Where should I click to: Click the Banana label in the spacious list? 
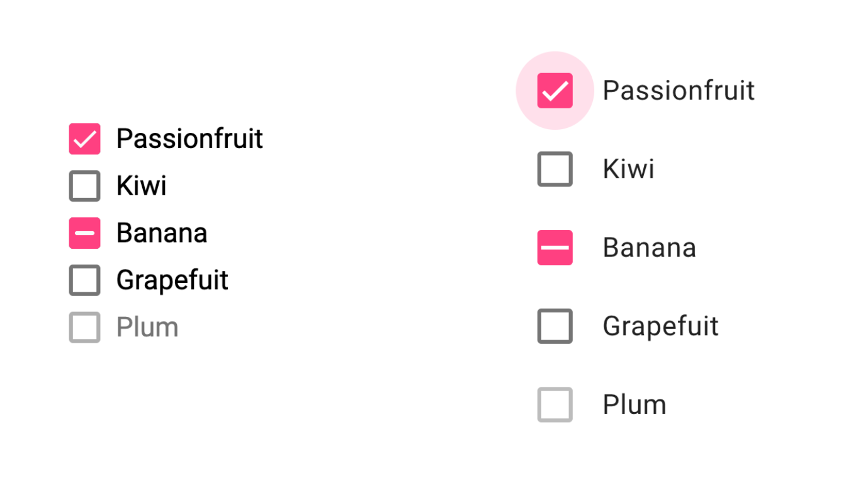pos(649,248)
